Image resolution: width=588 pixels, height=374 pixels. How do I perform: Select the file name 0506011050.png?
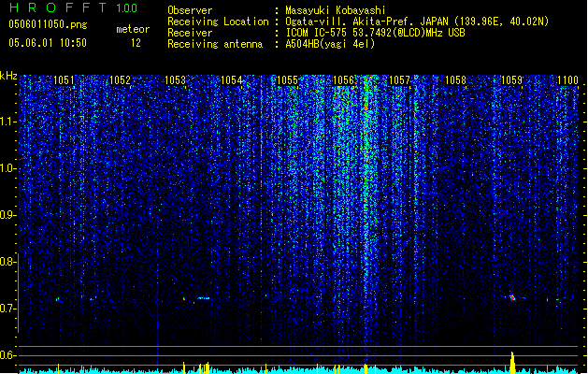tap(48, 24)
